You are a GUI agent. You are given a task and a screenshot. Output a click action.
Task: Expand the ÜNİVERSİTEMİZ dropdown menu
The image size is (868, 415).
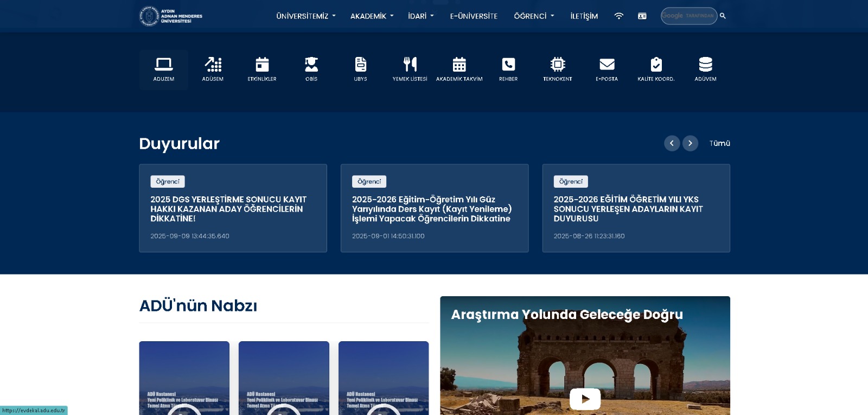tap(306, 16)
